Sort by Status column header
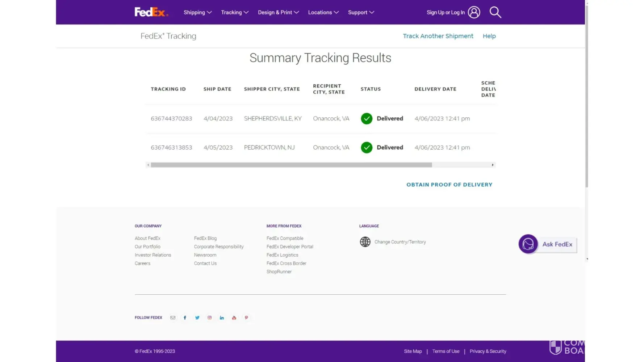 pos(371,89)
